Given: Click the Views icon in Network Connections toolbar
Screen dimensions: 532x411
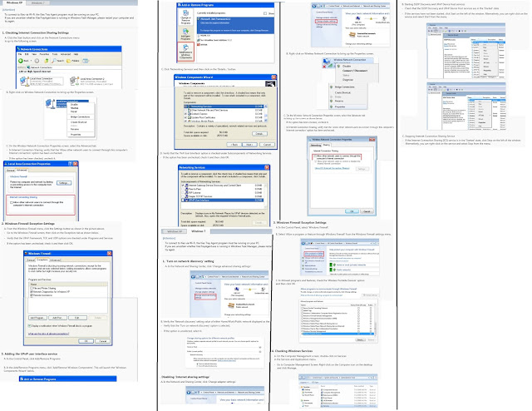Looking at the screenshot, I should pyautogui.click(x=86, y=61).
